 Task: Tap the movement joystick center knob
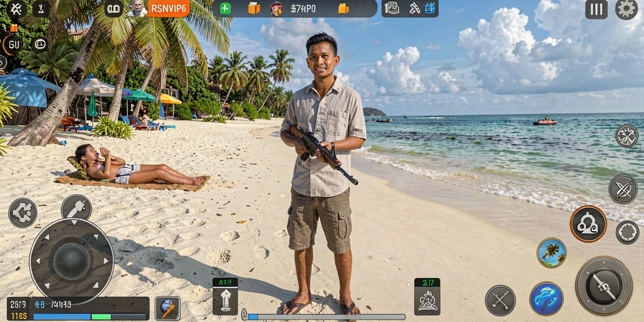(72, 261)
